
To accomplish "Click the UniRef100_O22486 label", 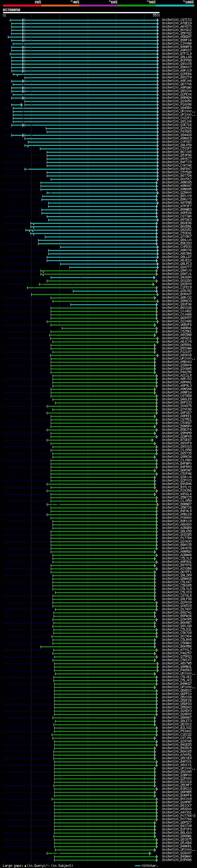I will tap(177, 321).
